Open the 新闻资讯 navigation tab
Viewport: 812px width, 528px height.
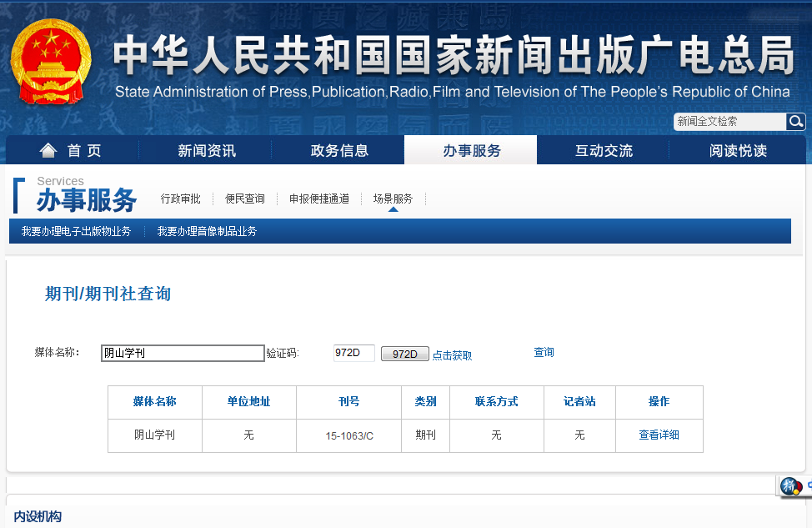[x=207, y=150]
